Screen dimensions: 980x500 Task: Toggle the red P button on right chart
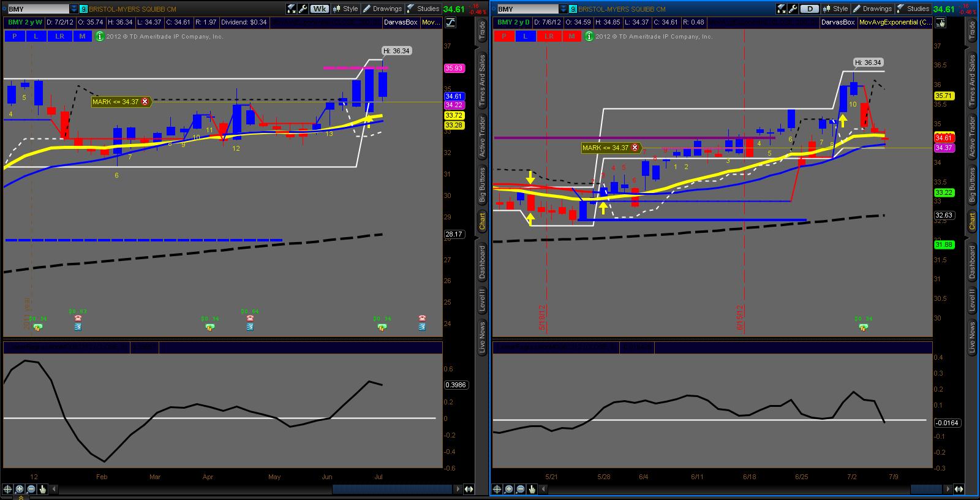pos(504,36)
